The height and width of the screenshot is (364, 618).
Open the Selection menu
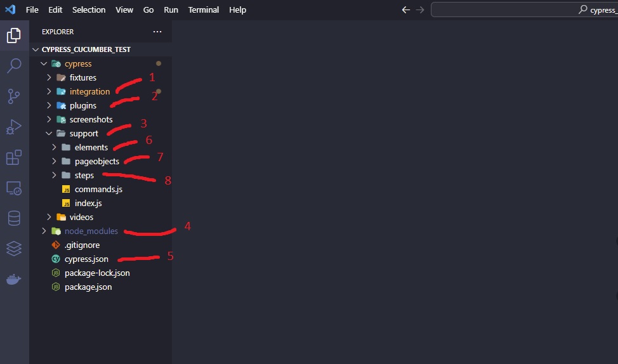click(89, 10)
